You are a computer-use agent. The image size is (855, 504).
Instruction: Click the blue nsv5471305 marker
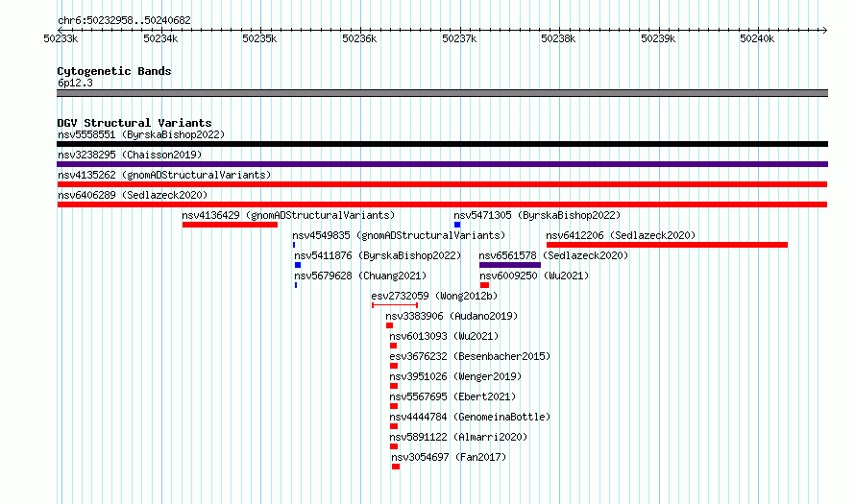click(x=457, y=225)
